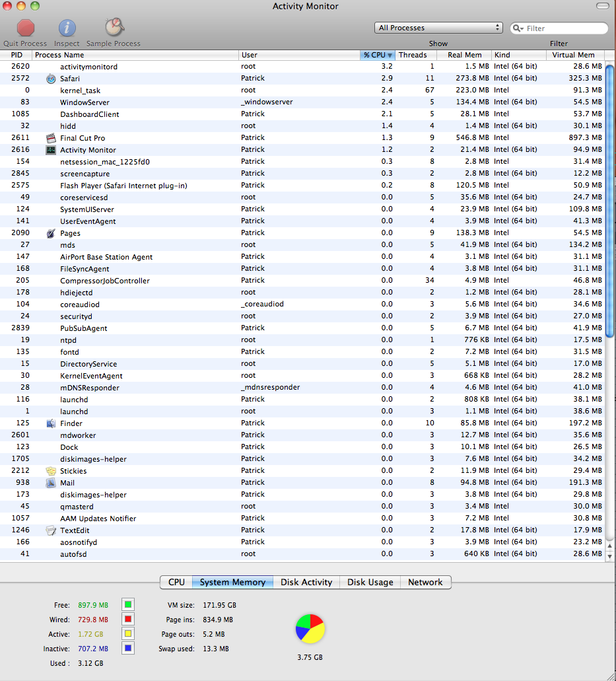This screenshot has height=681, width=616.
Task: Click the red Wired memory color swatch
Action: (x=128, y=619)
